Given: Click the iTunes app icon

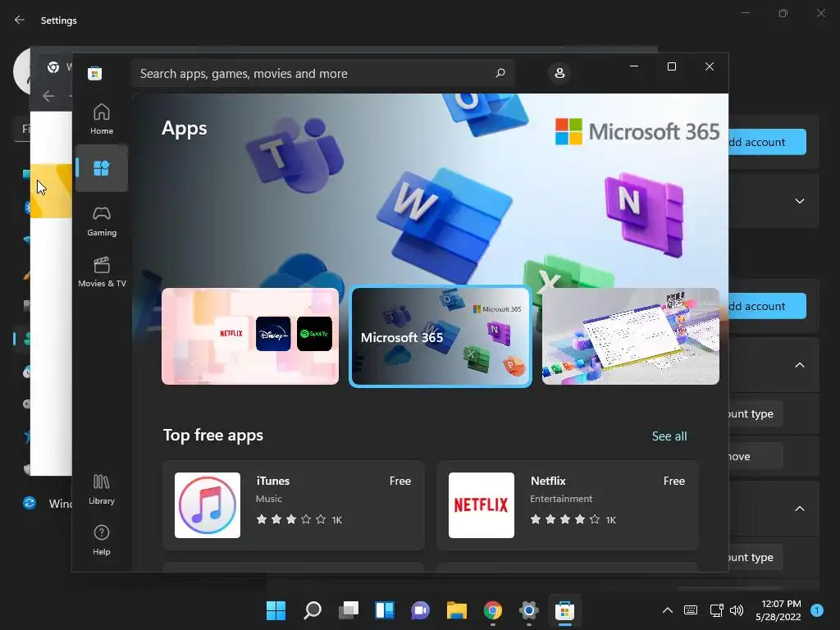Looking at the screenshot, I should click(x=208, y=505).
